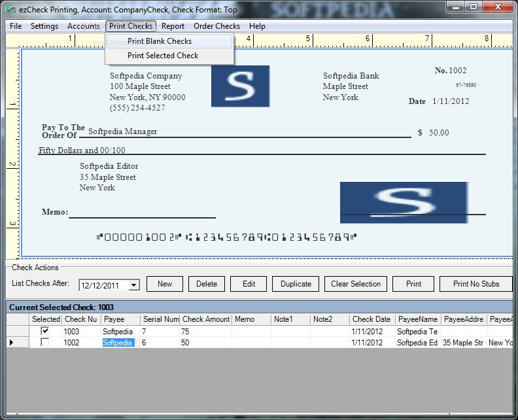Click check date cell in row 1002
Screen dimensions: 518x420
[372, 342]
